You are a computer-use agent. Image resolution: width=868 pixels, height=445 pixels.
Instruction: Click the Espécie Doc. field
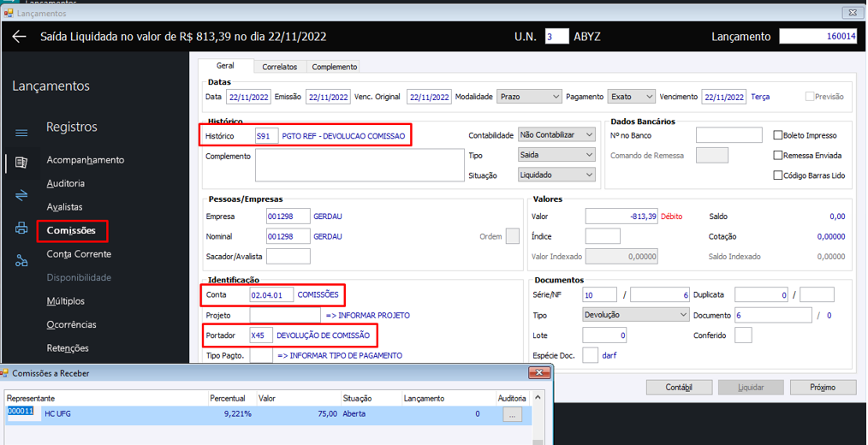(x=590, y=355)
